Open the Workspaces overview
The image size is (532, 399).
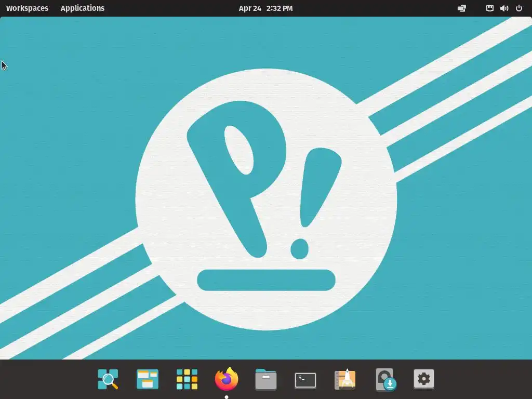[27, 8]
